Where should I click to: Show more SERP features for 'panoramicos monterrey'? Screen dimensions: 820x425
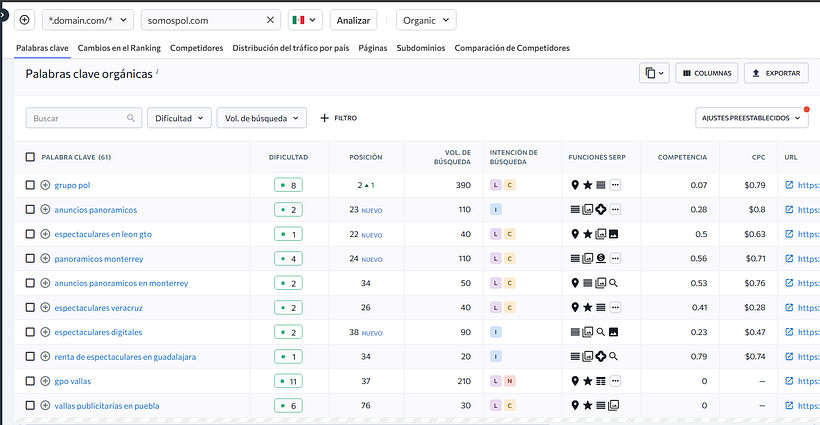(x=615, y=259)
